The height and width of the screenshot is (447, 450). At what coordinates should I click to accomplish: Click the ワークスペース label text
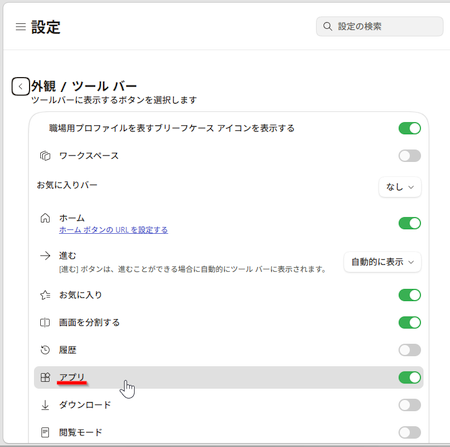pyautogui.click(x=89, y=156)
